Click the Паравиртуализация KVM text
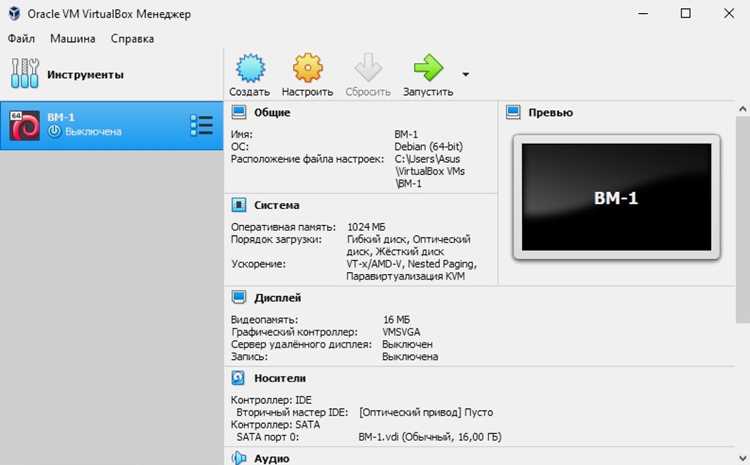The width and height of the screenshot is (750, 465). pos(405,276)
